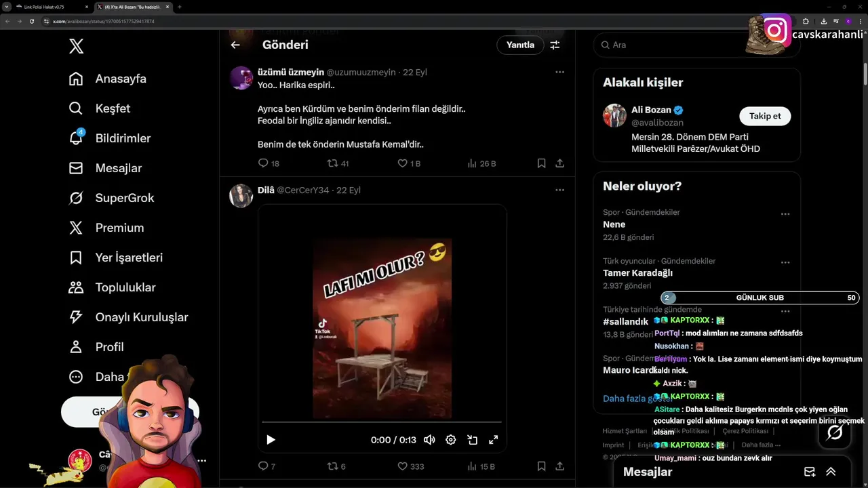Expand the video to fullscreen

click(x=494, y=440)
